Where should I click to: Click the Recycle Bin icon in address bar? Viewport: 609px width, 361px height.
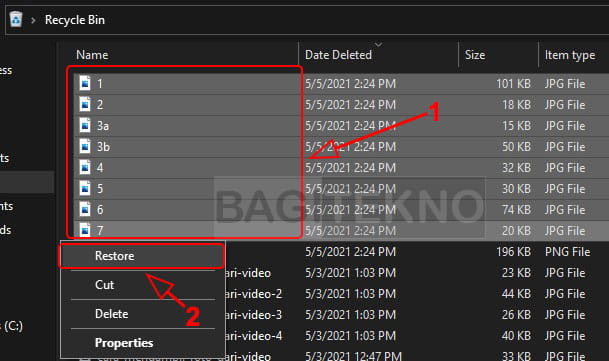point(16,19)
